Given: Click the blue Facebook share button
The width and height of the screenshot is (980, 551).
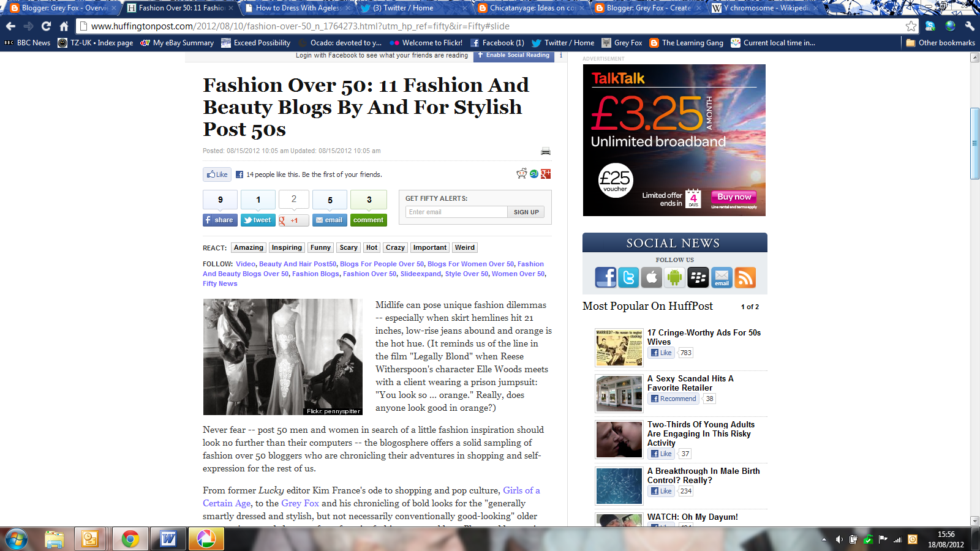Looking at the screenshot, I should click(x=220, y=220).
